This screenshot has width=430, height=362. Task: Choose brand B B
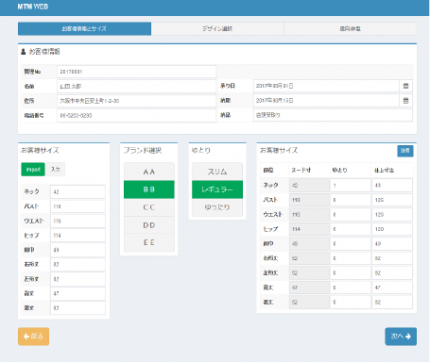click(149, 190)
